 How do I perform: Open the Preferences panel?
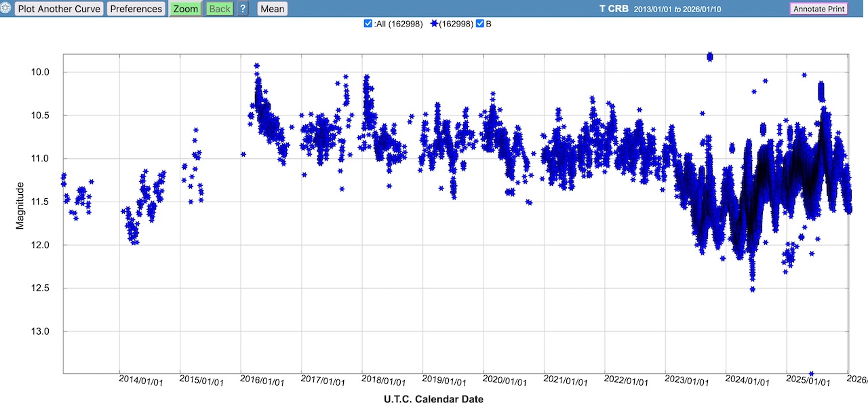pos(136,9)
